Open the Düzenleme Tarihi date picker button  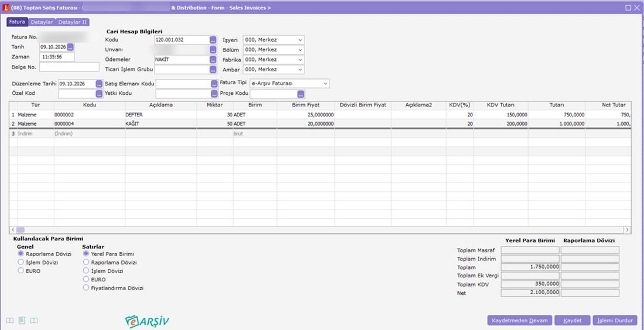click(x=99, y=84)
